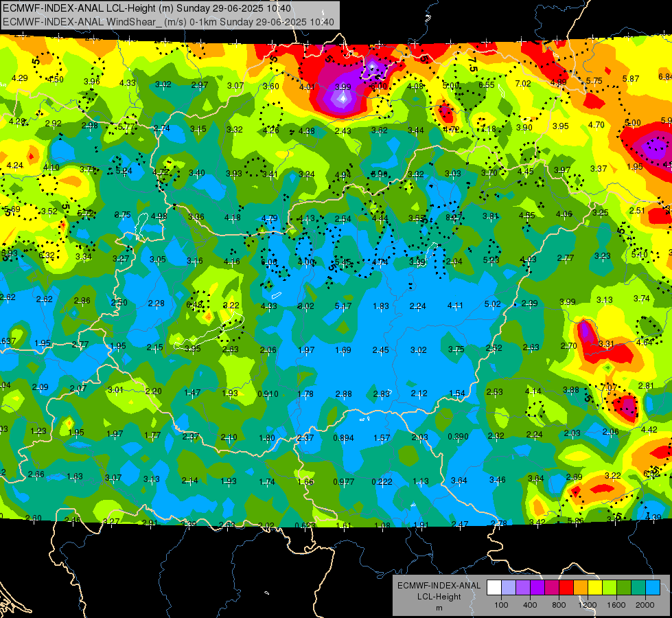Click the 'ECMWF-INDEX-ANAL' text in the legend box
This screenshot has width=672, height=618.
(x=439, y=586)
